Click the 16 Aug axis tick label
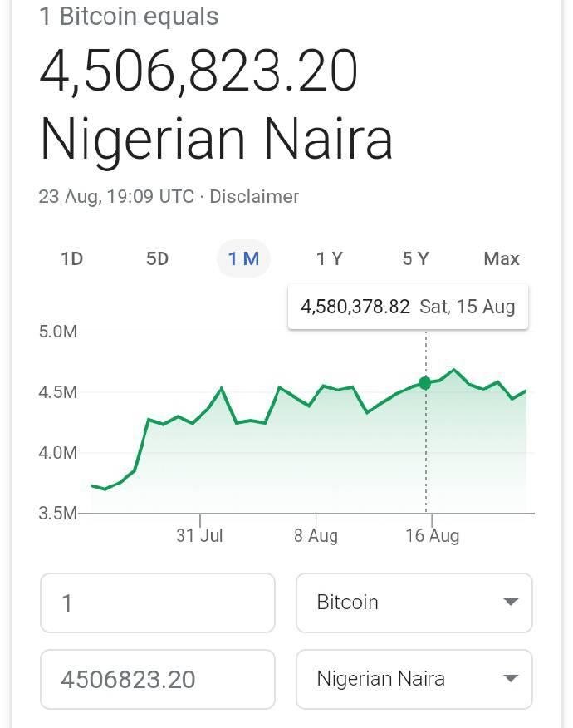 tap(433, 535)
